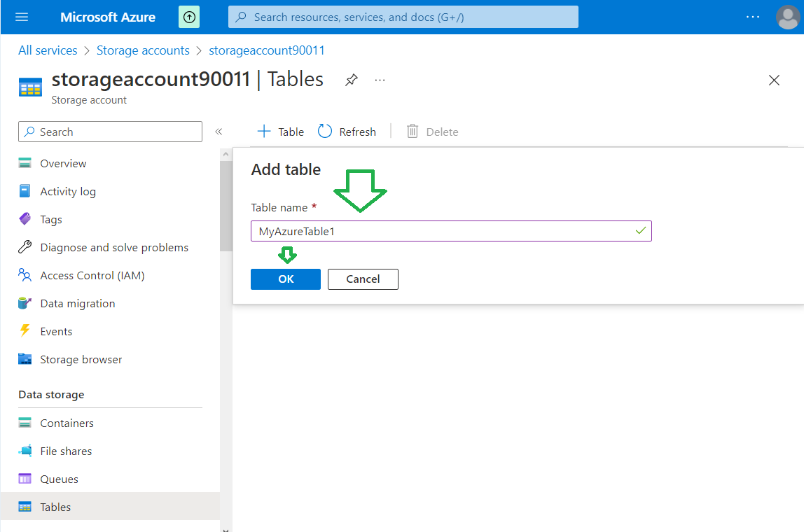
Task: Click the Containers icon
Action: click(x=25, y=422)
